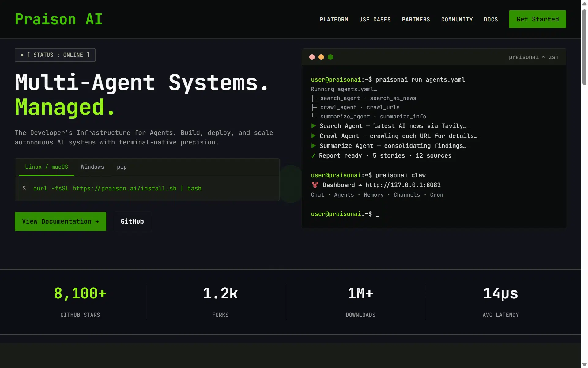Click the Praison AI logo
The image size is (588, 368).
coord(58,19)
